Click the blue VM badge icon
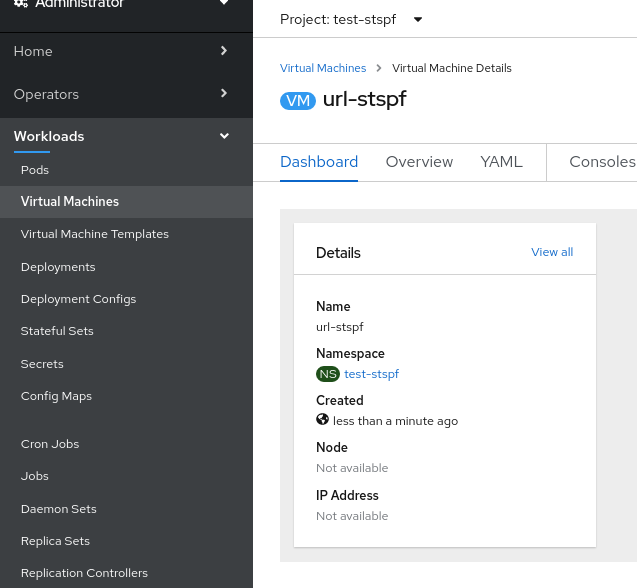This screenshot has height=588, width=637. click(x=298, y=100)
